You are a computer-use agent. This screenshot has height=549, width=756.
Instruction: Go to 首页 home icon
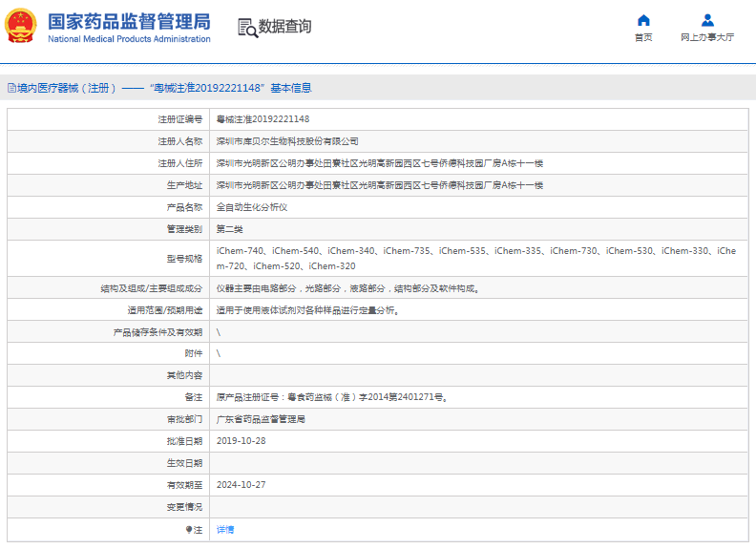click(x=643, y=20)
